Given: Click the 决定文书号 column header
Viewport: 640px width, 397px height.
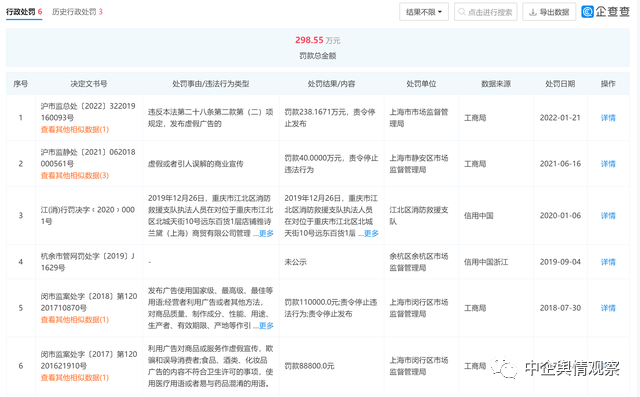Looking at the screenshot, I should pos(89,84).
